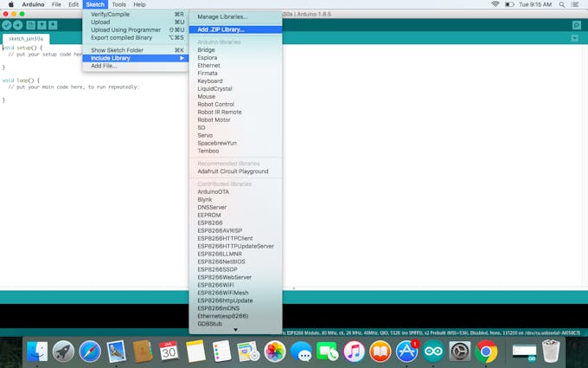588x368 pixels.
Task: Click the Upload arrow toolbar button
Action: click(x=18, y=25)
